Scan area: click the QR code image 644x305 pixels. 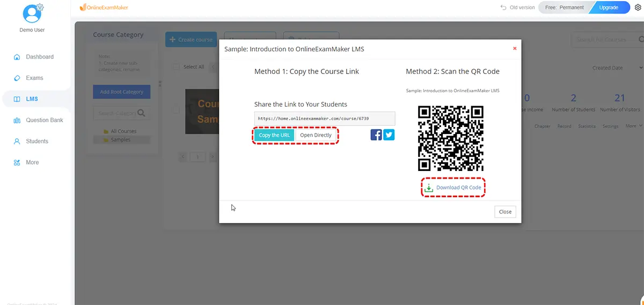[451, 138]
